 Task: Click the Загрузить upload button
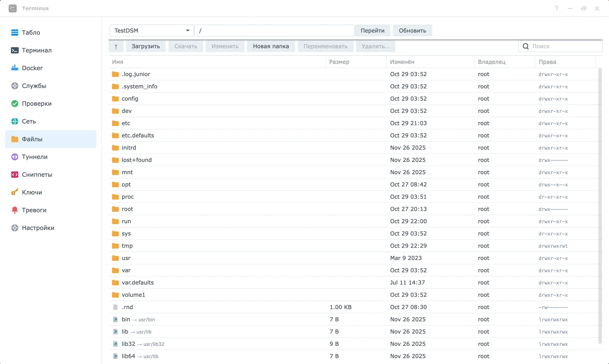pyautogui.click(x=146, y=46)
